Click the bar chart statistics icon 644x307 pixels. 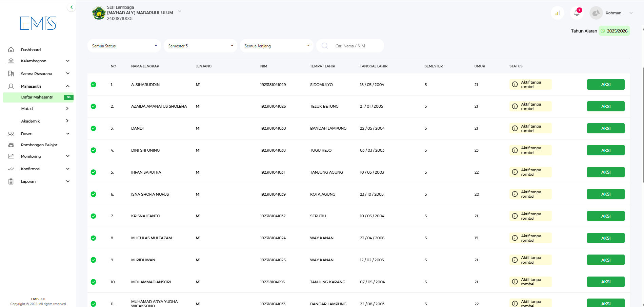(x=558, y=13)
